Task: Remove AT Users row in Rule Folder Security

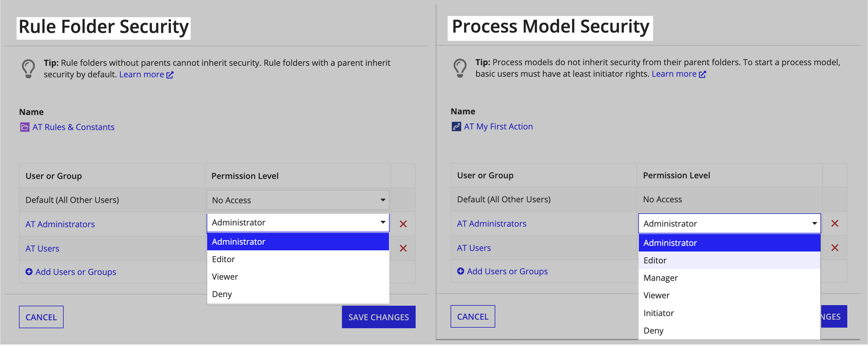Action: pyautogui.click(x=403, y=248)
